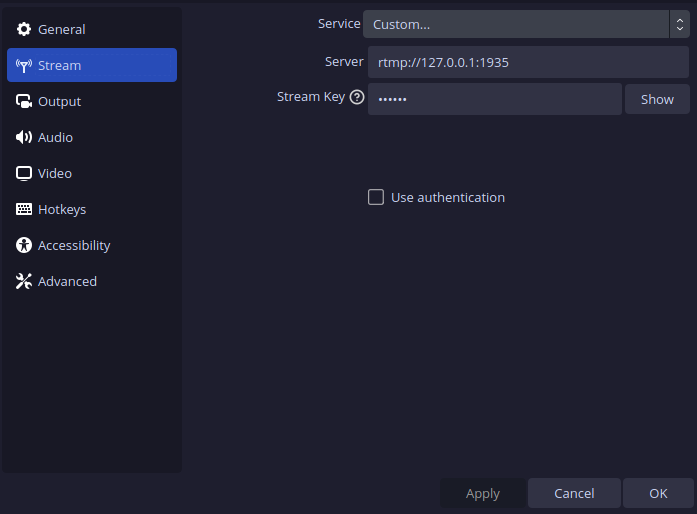Open the Service dropdown showing Custom...

(x=515, y=24)
